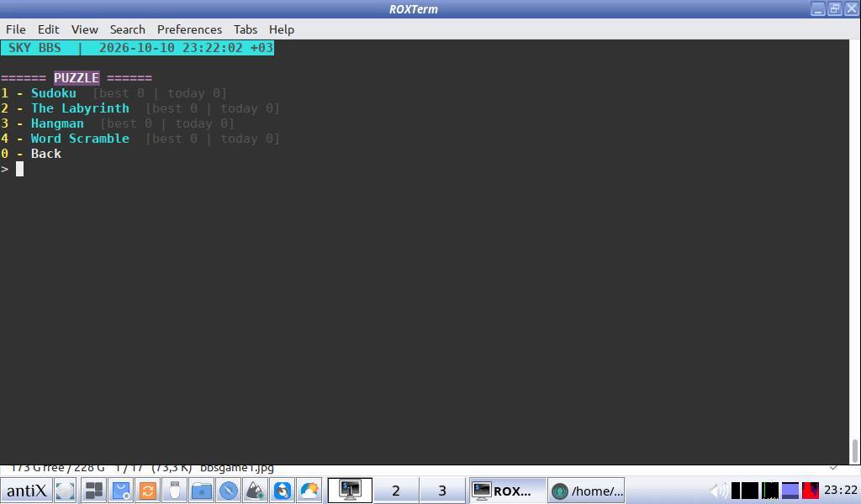Switch to workspace 3
This screenshot has width=861, height=504.
(442, 491)
